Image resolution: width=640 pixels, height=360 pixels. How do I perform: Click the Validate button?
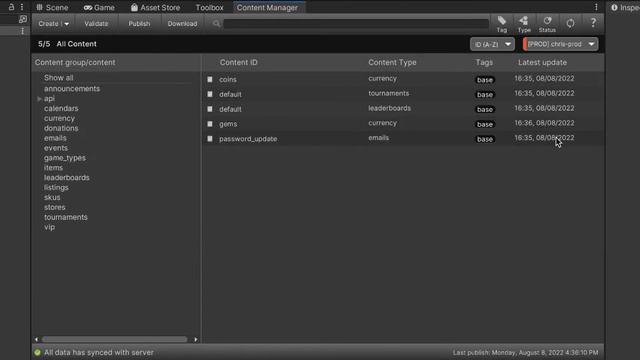pos(96,24)
